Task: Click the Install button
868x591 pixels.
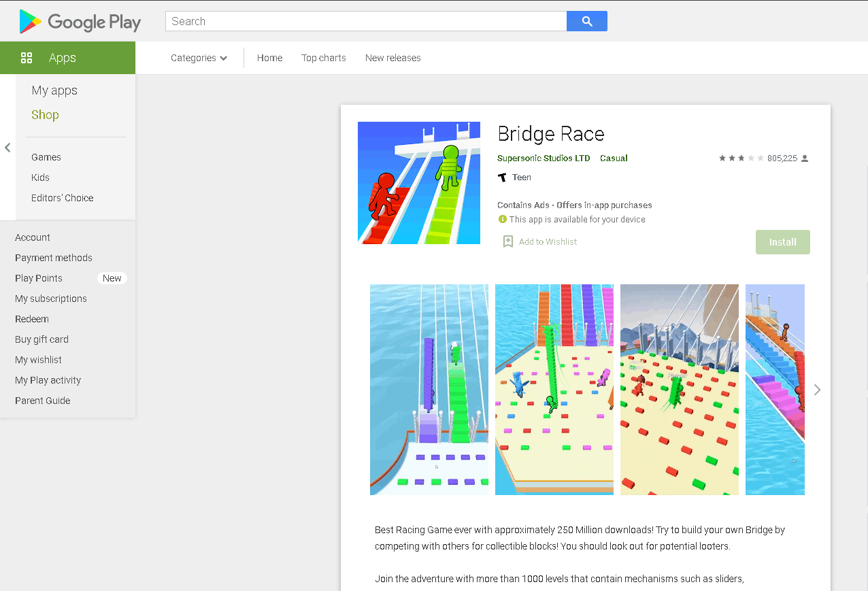Action: [782, 242]
